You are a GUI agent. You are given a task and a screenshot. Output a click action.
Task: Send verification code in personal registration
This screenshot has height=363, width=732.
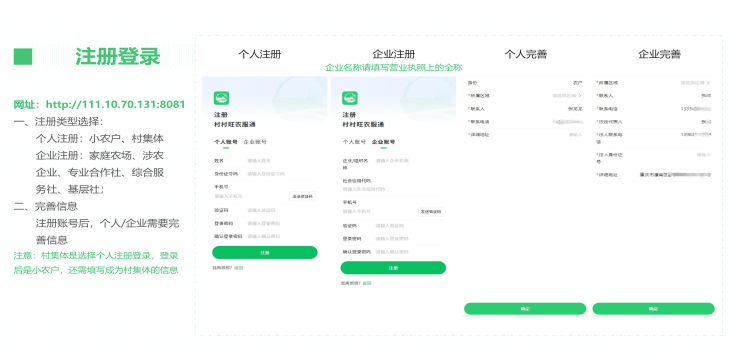[x=303, y=196]
